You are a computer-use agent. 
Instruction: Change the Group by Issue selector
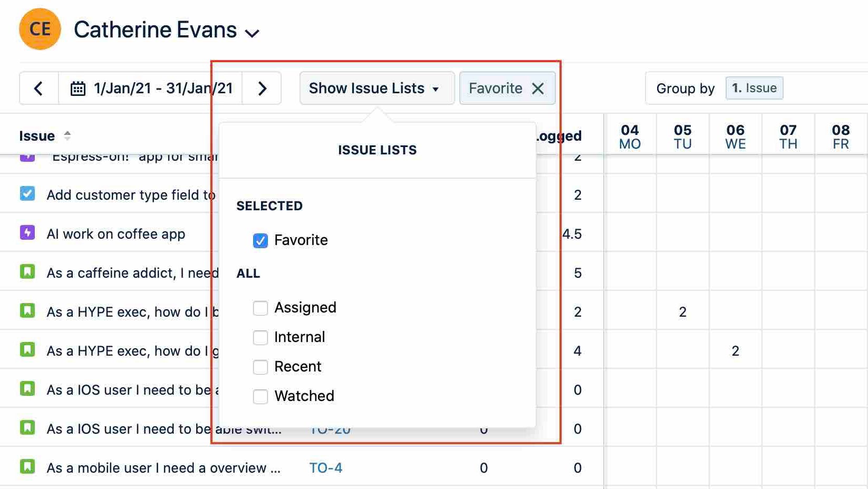point(754,88)
